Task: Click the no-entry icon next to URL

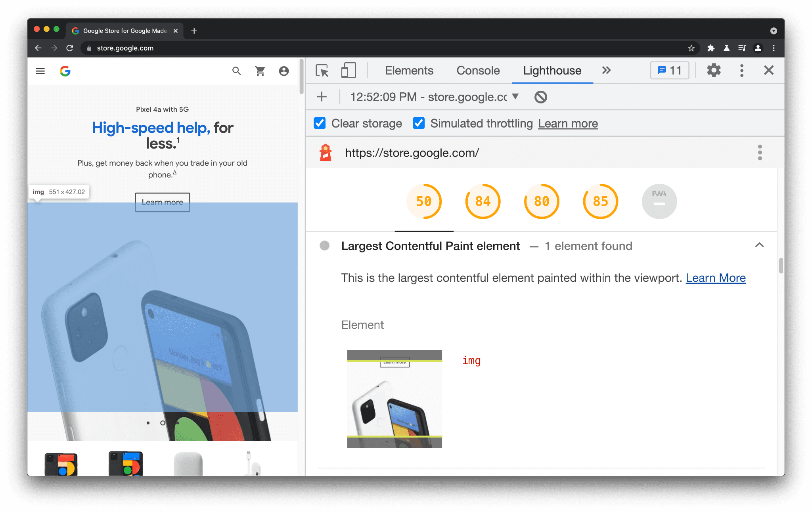Action: [540, 97]
